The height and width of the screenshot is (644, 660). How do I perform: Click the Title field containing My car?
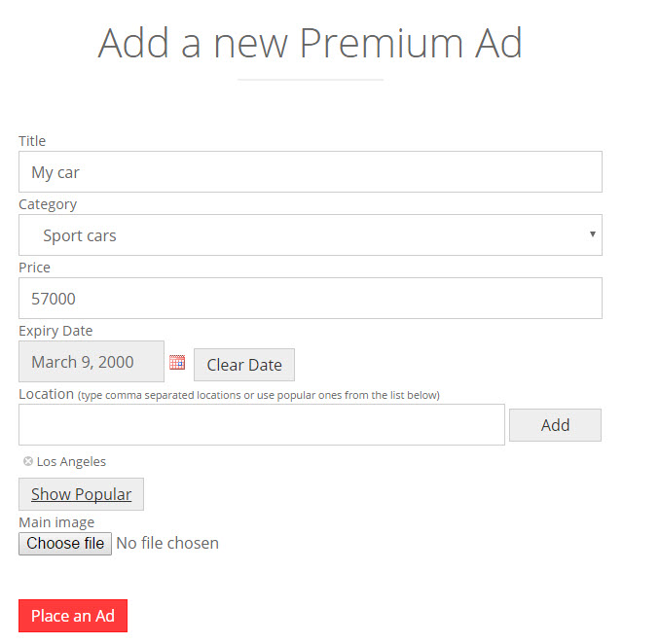tap(310, 172)
